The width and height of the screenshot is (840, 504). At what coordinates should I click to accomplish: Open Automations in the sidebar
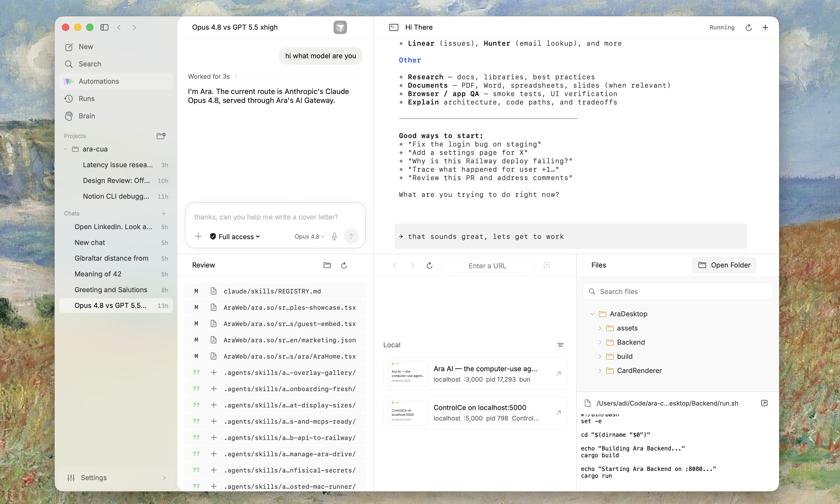116,81
